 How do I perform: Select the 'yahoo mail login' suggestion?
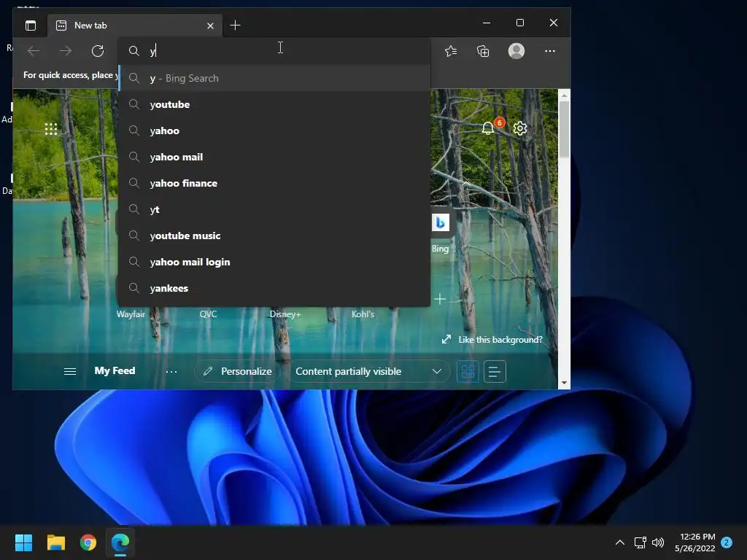(274, 262)
